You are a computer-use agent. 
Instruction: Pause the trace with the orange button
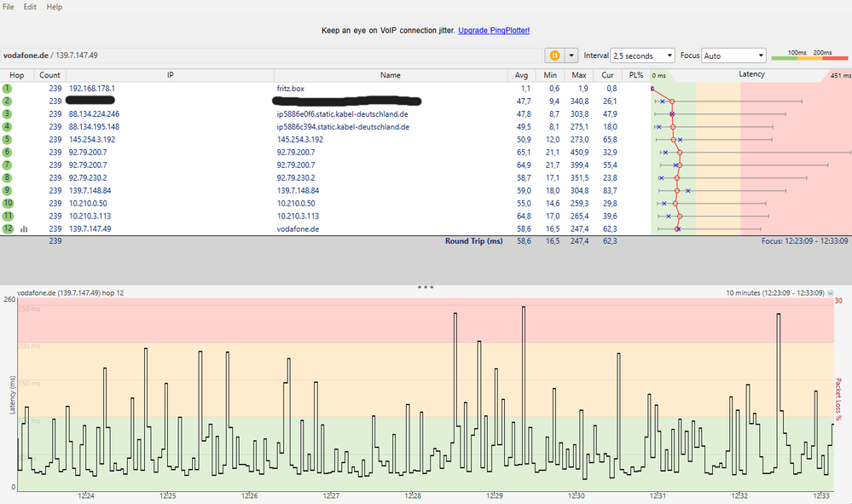(x=554, y=55)
